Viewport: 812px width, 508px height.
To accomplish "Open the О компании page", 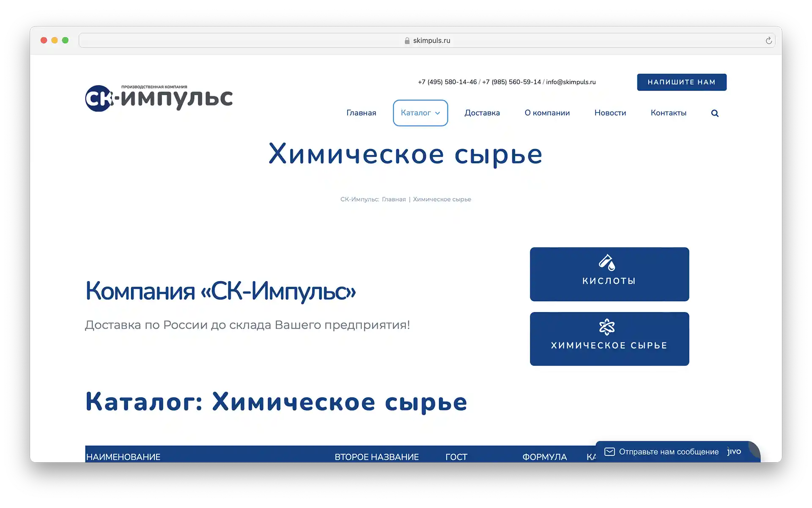I will tap(547, 113).
